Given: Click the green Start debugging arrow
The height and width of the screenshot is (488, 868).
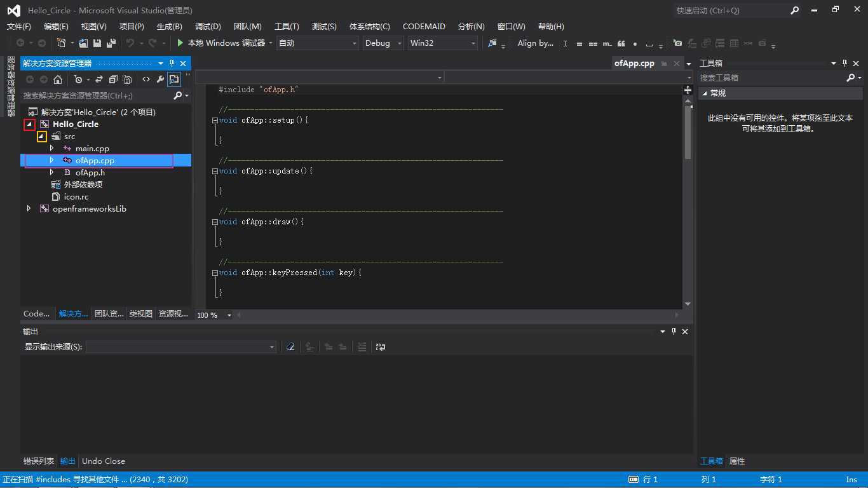Looking at the screenshot, I should tap(180, 43).
